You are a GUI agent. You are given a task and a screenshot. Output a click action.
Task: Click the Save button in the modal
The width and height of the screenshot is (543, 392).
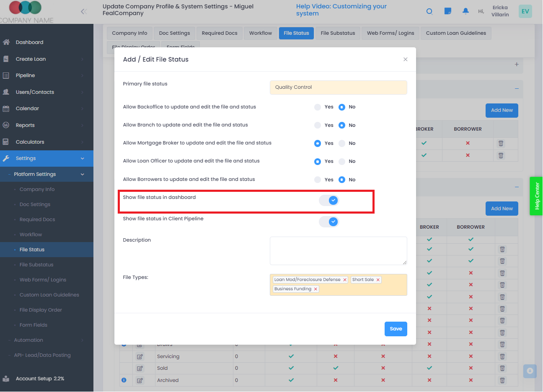396,329
